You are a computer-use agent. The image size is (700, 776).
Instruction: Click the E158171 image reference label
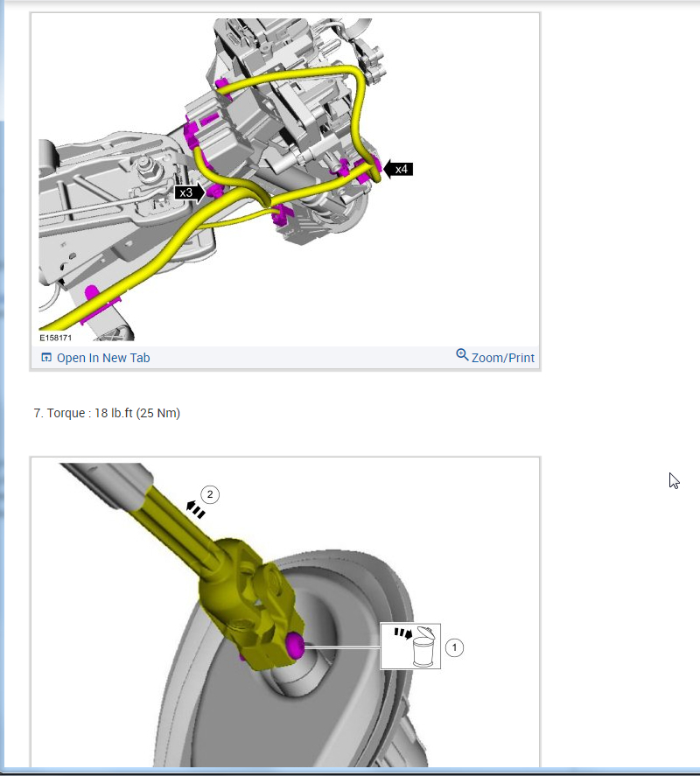point(55,338)
